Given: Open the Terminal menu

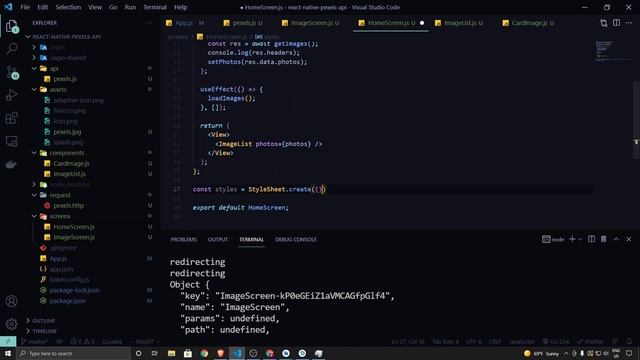Looking at the screenshot, I should point(155,7).
